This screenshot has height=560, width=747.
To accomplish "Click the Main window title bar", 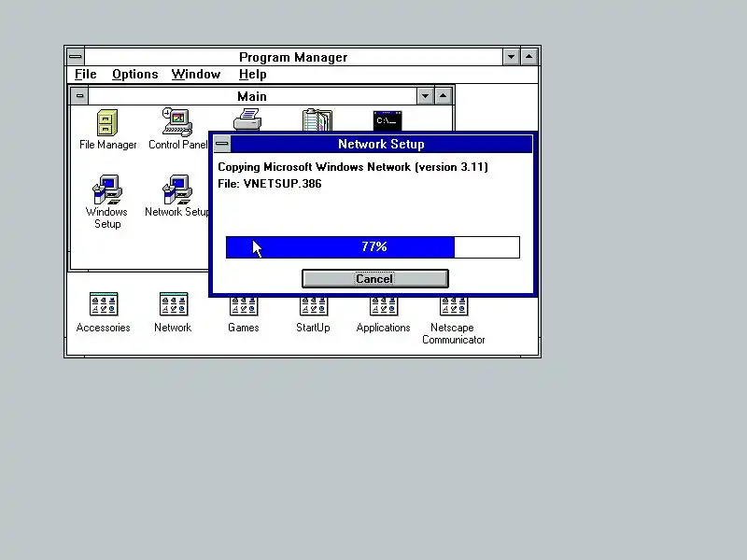I will click(x=252, y=96).
